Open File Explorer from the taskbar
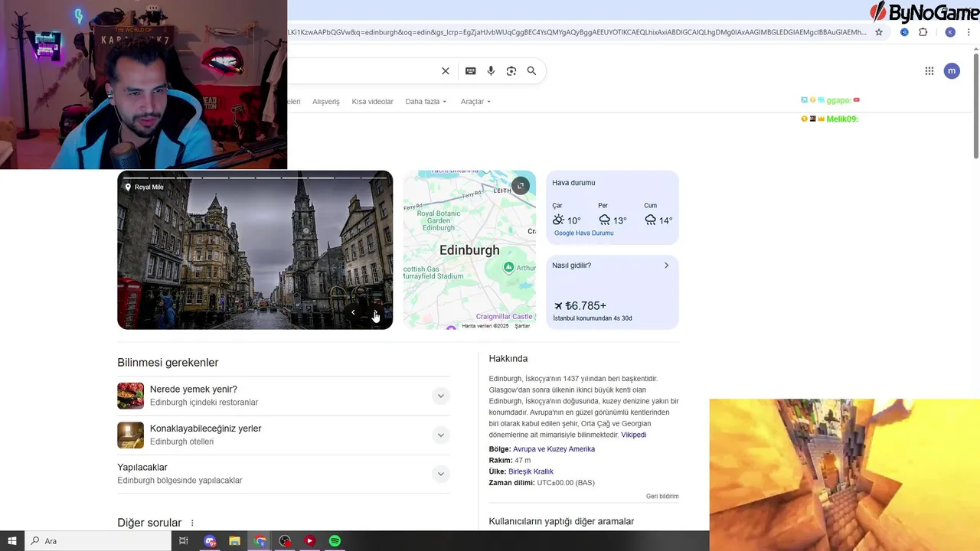Viewport: 980px width, 551px height. (x=235, y=541)
